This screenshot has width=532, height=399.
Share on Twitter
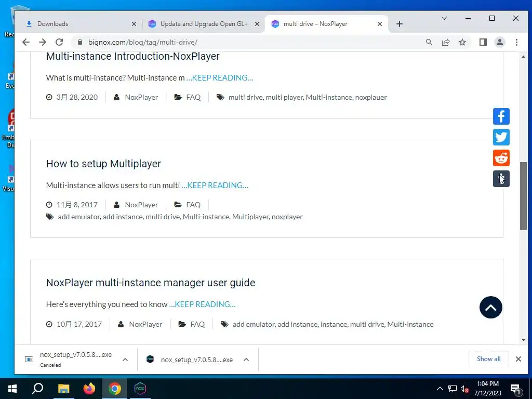501,137
